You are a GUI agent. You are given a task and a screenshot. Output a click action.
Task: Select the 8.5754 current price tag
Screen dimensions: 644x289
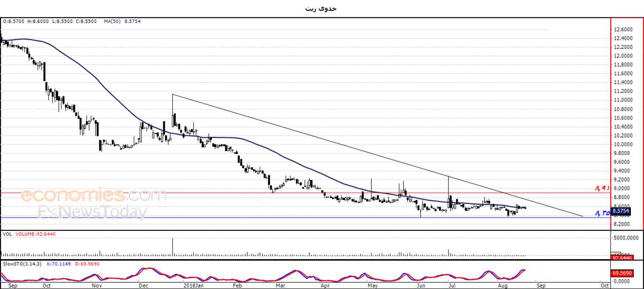(621, 211)
